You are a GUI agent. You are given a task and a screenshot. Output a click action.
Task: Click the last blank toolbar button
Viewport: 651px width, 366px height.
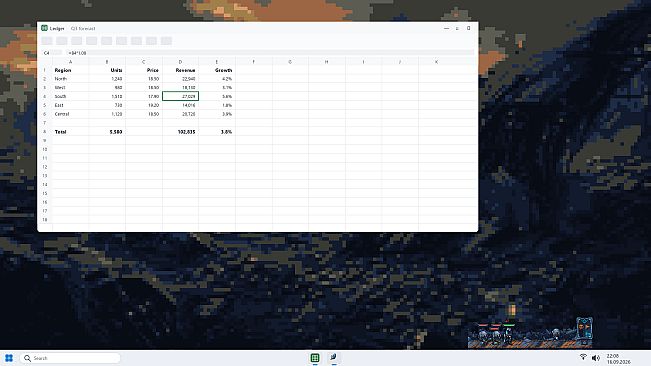click(166, 41)
